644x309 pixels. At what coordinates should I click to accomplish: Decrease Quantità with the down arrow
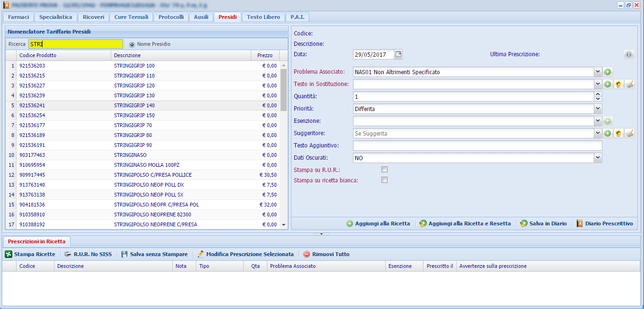598,99
